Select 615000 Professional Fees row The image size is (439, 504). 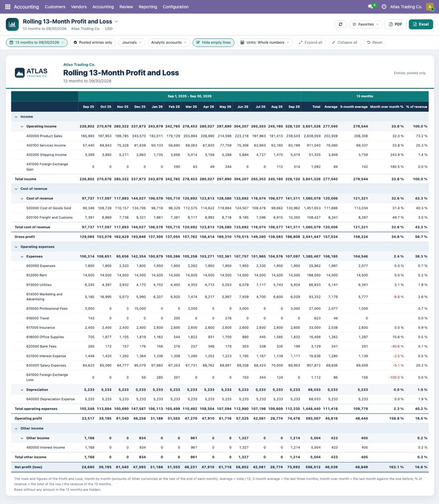tap(220, 308)
